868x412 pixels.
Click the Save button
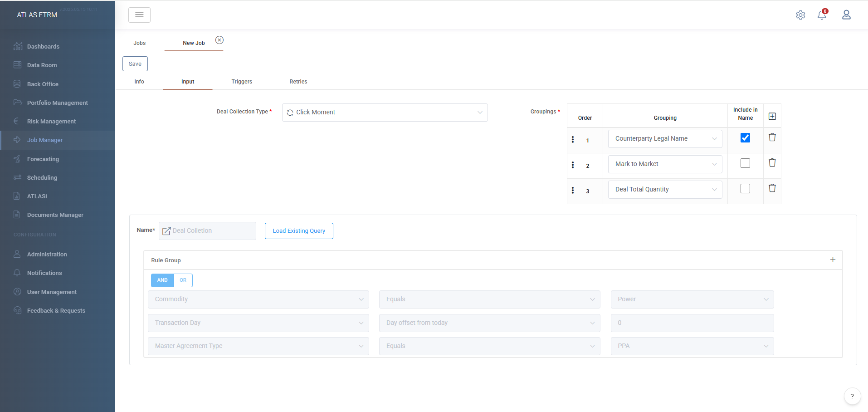point(135,64)
